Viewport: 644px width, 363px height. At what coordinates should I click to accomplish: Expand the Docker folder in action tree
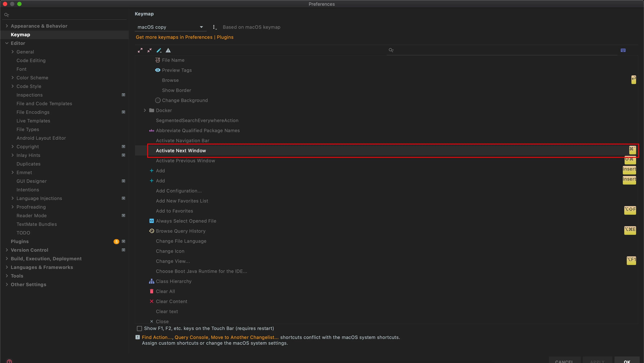(x=145, y=110)
